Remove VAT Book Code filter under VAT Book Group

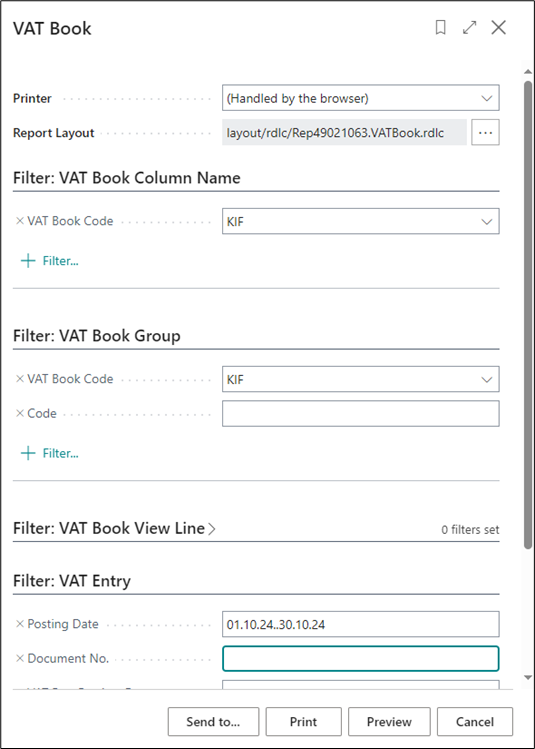(20, 379)
